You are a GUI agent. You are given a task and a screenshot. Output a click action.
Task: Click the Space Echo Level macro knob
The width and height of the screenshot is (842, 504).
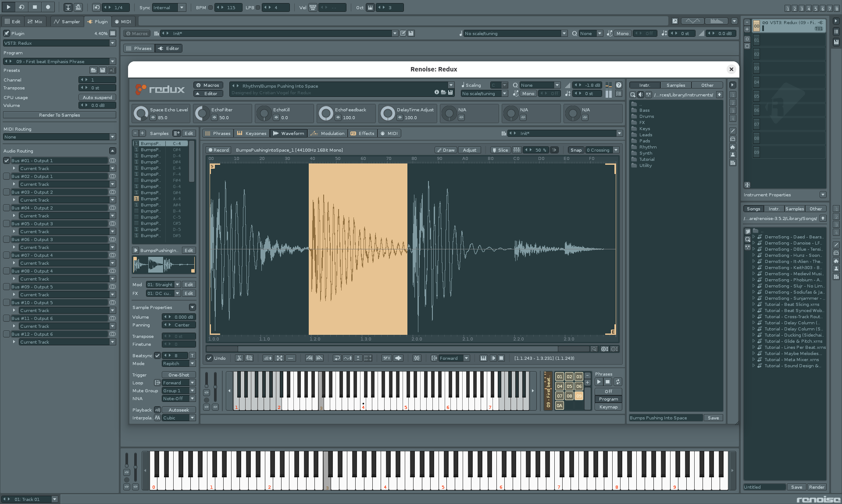point(141,114)
